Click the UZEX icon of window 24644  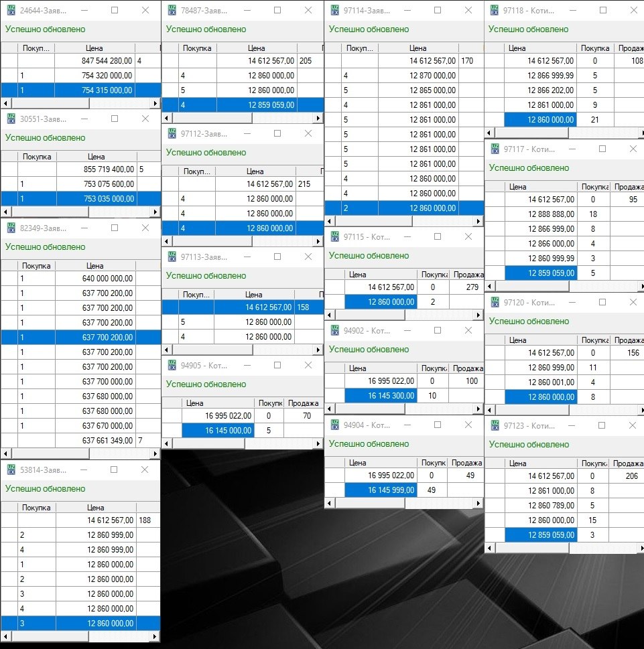click(x=11, y=11)
